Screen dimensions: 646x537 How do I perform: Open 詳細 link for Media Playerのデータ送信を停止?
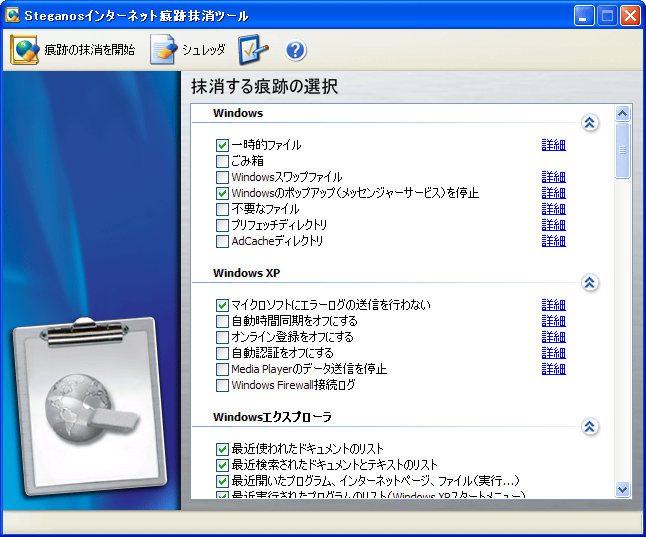coord(553,369)
